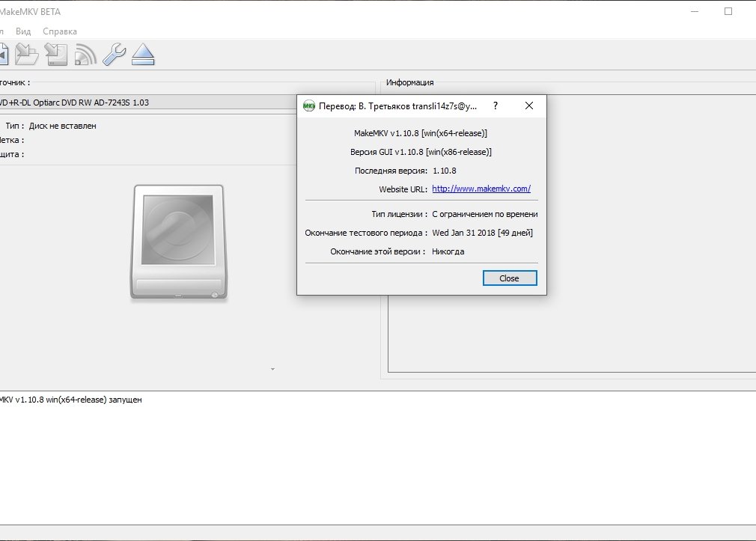Image resolution: width=756 pixels, height=541 pixels.
Task: Click the "Окончание тестового периода :" label
Action: pyautogui.click(x=366, y=233)
